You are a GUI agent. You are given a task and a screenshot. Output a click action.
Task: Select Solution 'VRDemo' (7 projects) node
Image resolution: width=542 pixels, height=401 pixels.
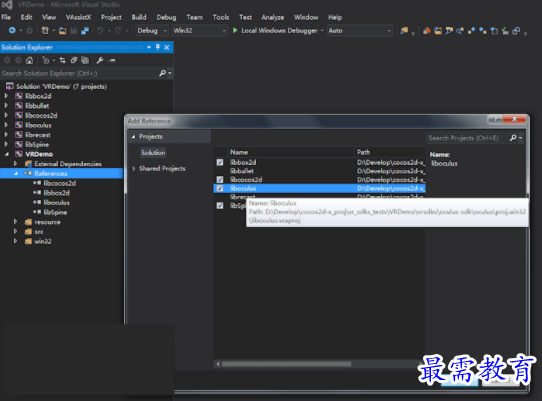tap(61, 86)
